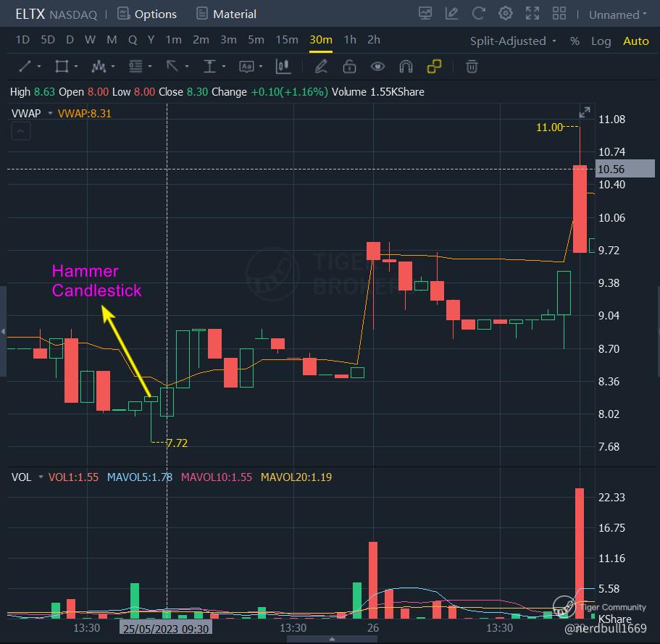Expand Fibonacci tool options arrow

tap(149, 67)
